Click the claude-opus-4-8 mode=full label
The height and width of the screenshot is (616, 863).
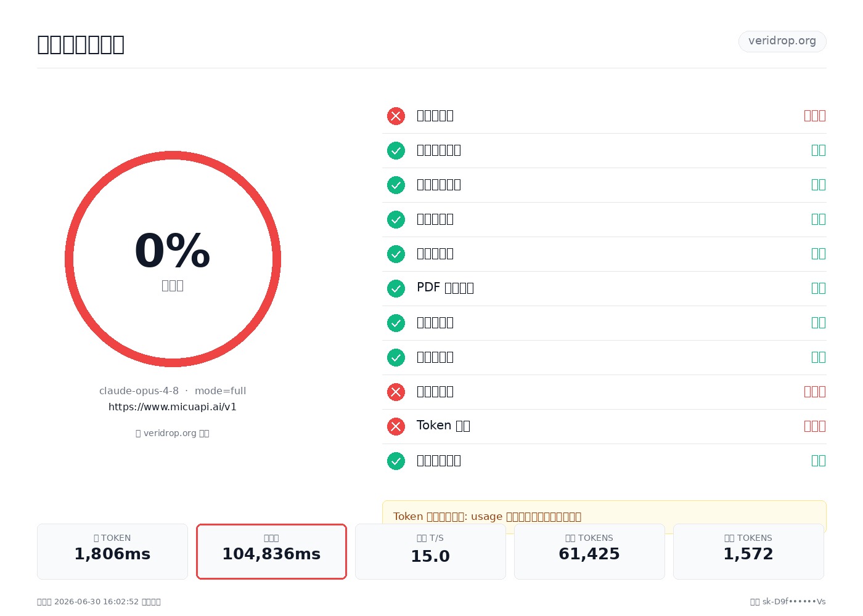(x=173, y=391)
